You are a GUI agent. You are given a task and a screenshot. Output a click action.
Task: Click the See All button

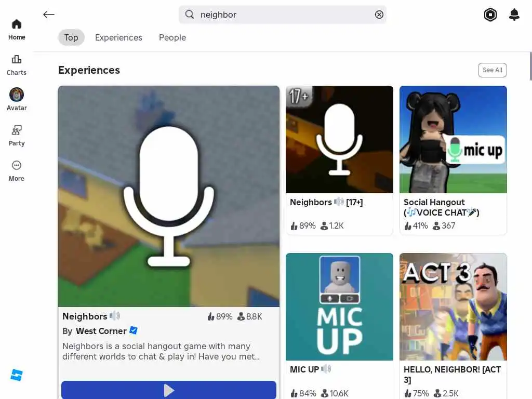[493, 70]
